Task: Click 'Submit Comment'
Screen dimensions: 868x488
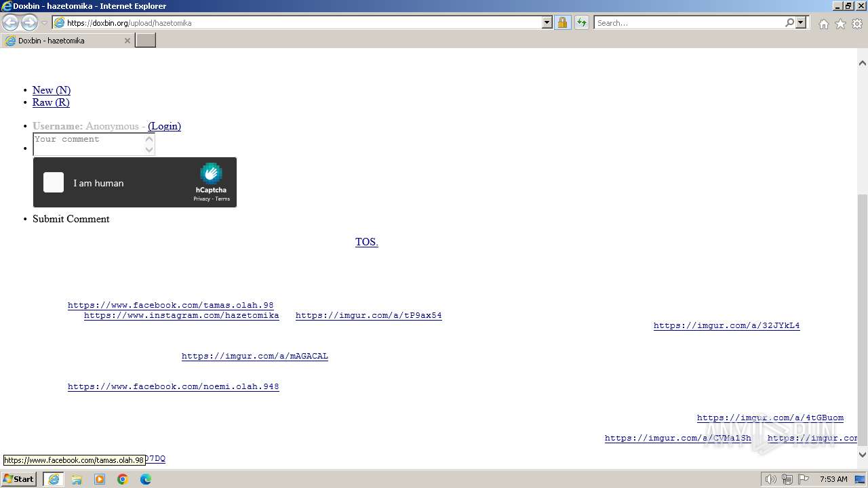Action: pos(71,219)
